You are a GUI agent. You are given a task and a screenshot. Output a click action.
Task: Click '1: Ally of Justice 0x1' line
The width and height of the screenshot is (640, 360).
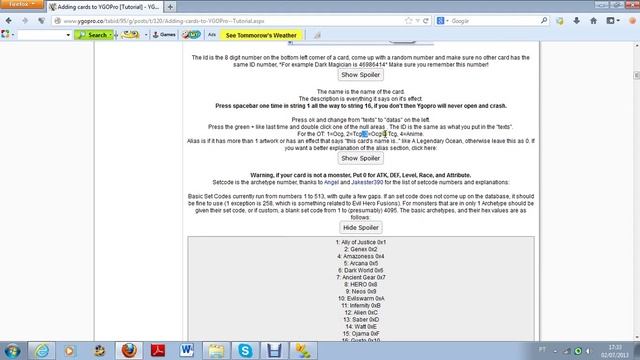tap(361, 242)
